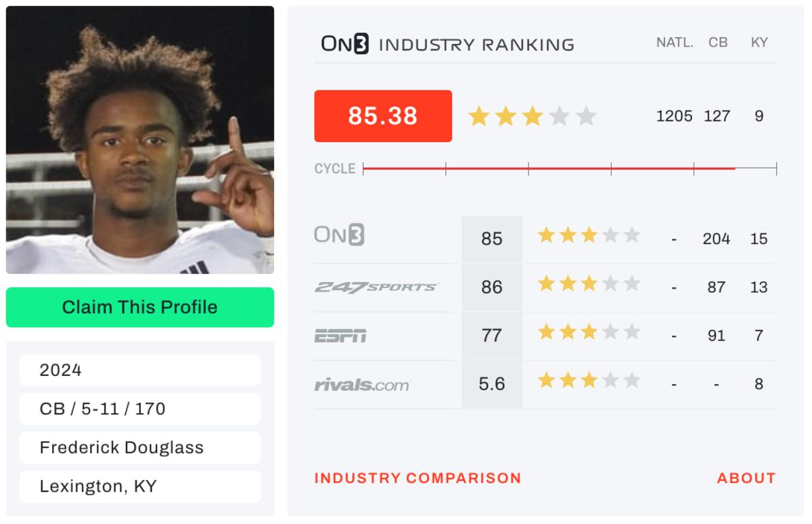Open the Industry Comparison link
Screen dimensions: 812x524
click(418, 478)
